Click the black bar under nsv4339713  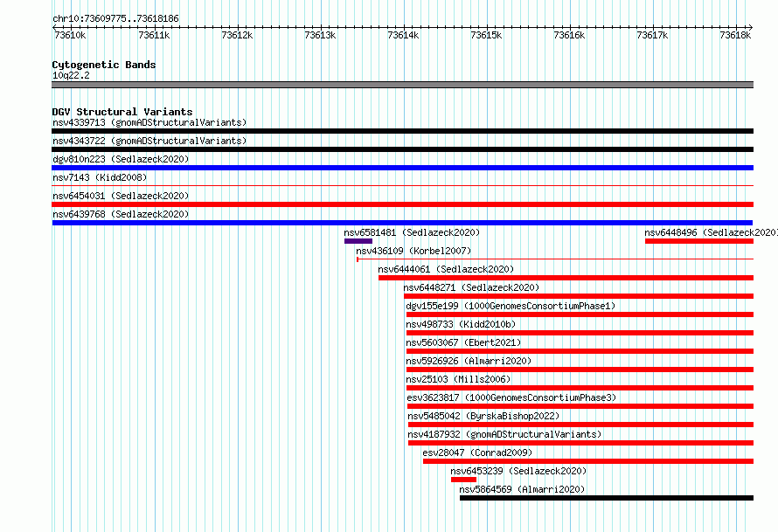point(402,131)
